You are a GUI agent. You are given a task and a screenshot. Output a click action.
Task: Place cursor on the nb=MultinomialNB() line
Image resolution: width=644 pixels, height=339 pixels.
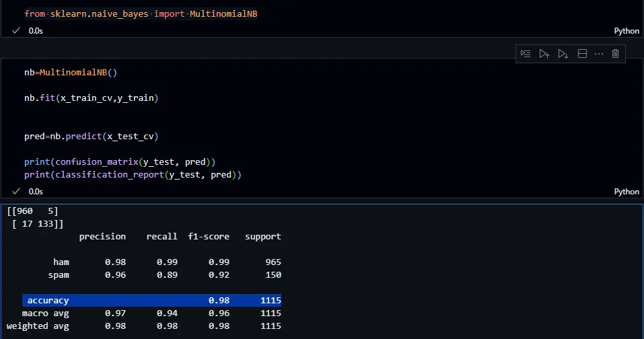(x=75, y=72)
